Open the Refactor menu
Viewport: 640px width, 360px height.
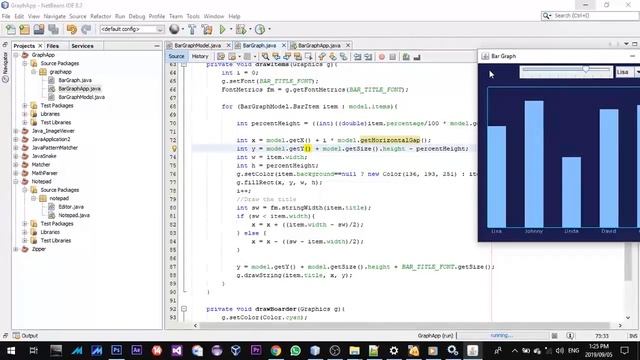100,16
